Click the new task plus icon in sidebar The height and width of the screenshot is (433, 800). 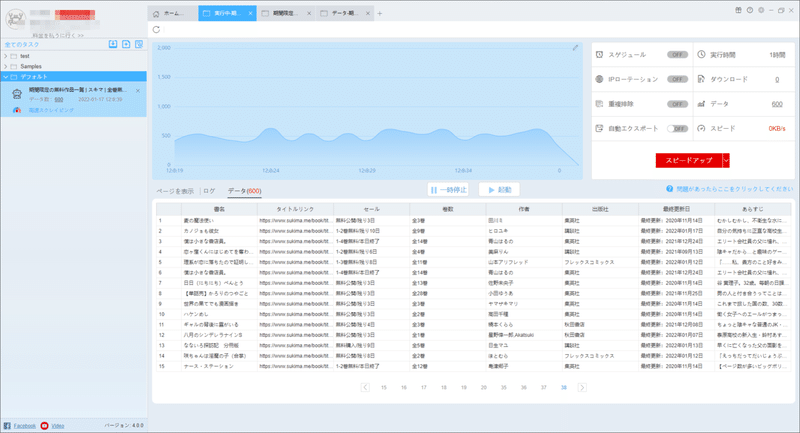126,44
